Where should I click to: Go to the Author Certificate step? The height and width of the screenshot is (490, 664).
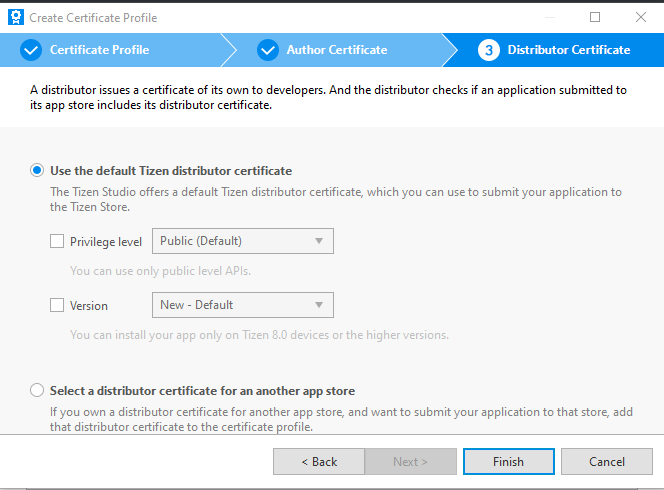coord(337,50)
